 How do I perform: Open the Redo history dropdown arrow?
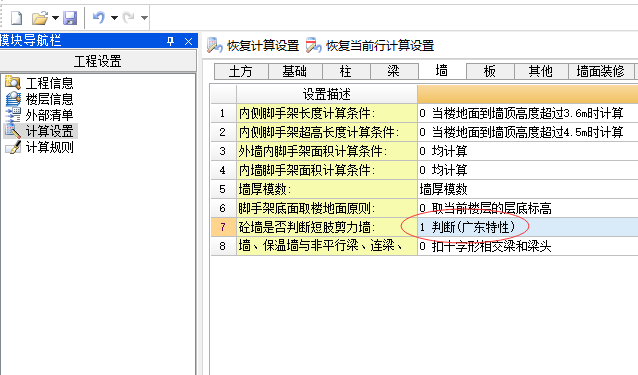tap(144, 18)
